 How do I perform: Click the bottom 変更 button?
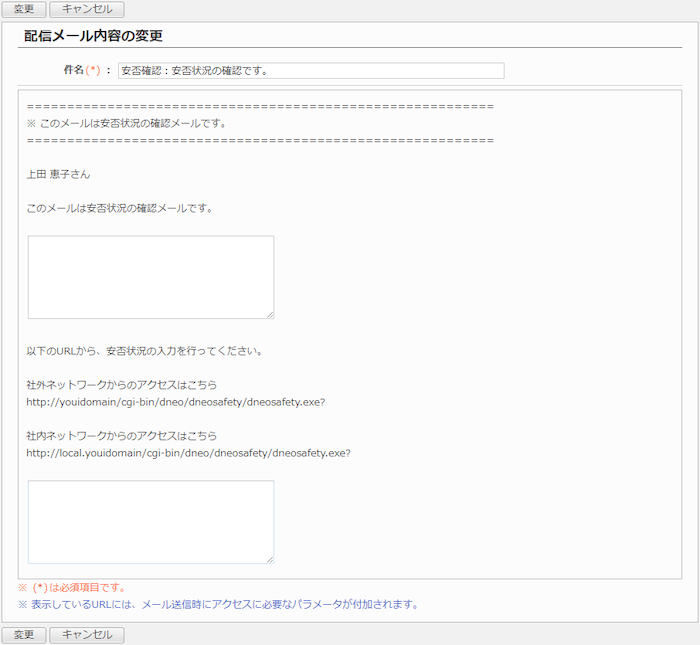click(24, 635)
